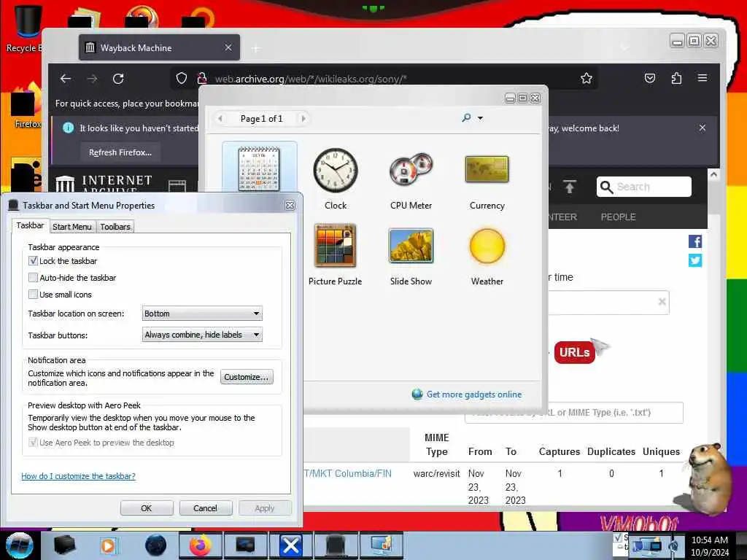The height and width of the screenshot is (560, 747).
Task: Click the Internet Archive upload arrow icon
Action: (569, 187)
